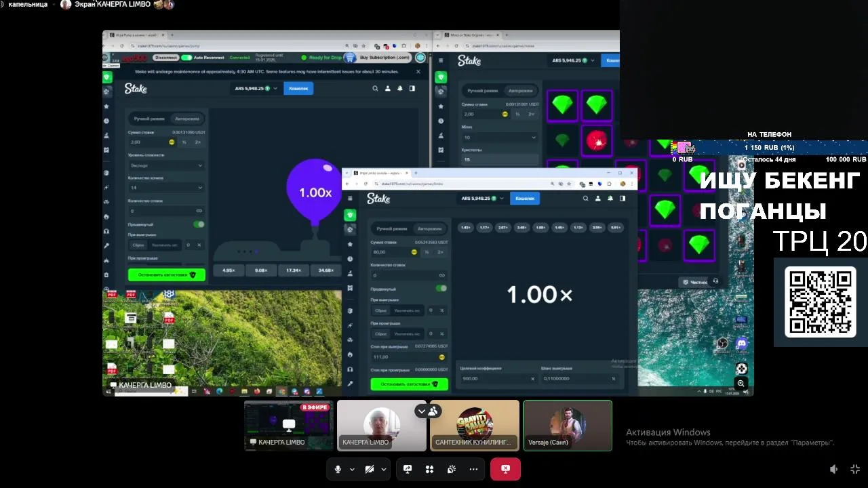This screenshot has width=868, height=488.
Task: Open camera options chevron next to camera
Action: point(384,469)
